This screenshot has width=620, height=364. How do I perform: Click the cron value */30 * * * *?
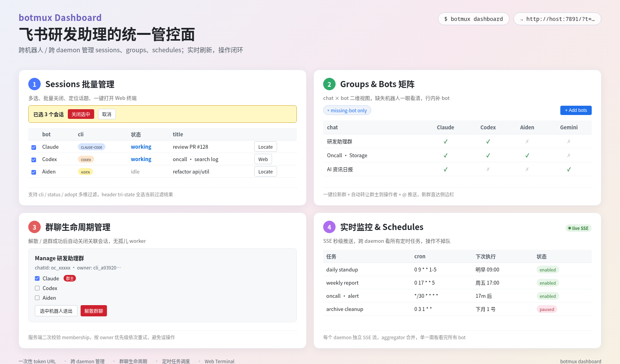[426, 296]
